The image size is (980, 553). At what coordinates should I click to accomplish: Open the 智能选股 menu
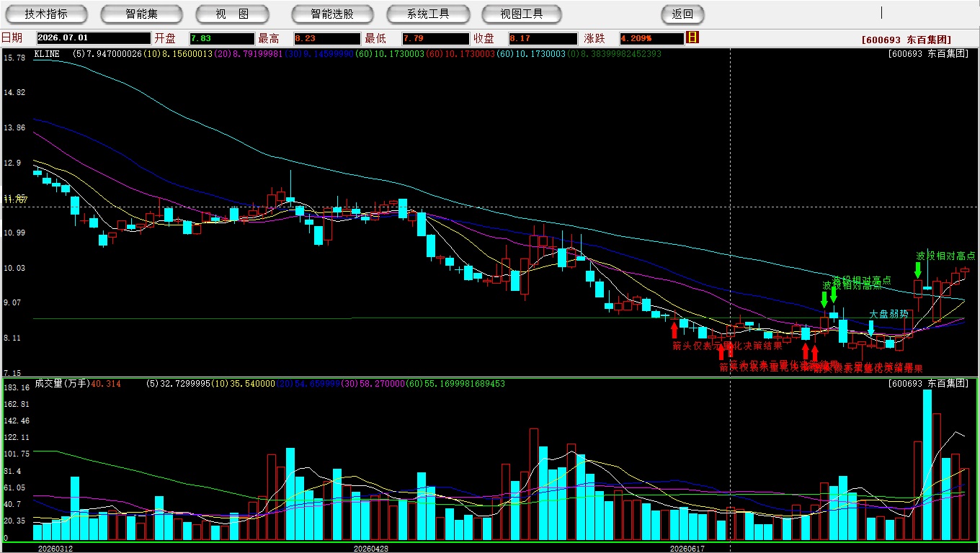click(332, 14)
